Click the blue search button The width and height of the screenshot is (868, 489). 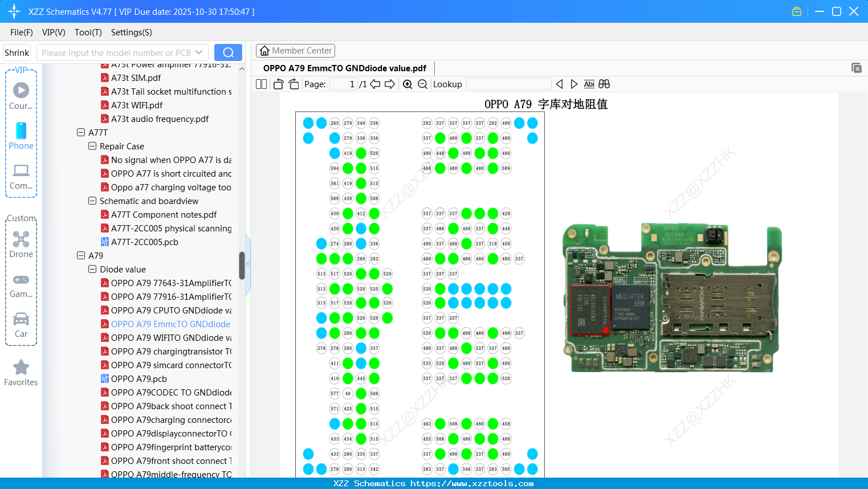[x=228, y=52]
